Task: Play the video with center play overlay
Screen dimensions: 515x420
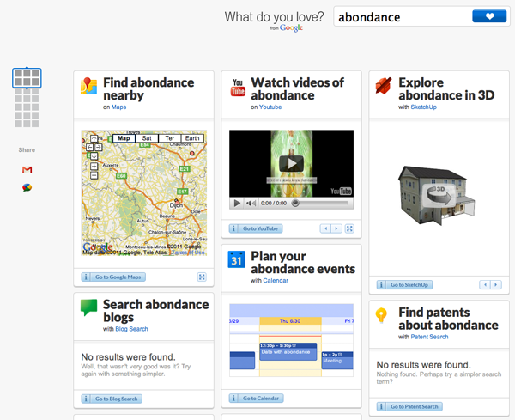Action: 291,163
